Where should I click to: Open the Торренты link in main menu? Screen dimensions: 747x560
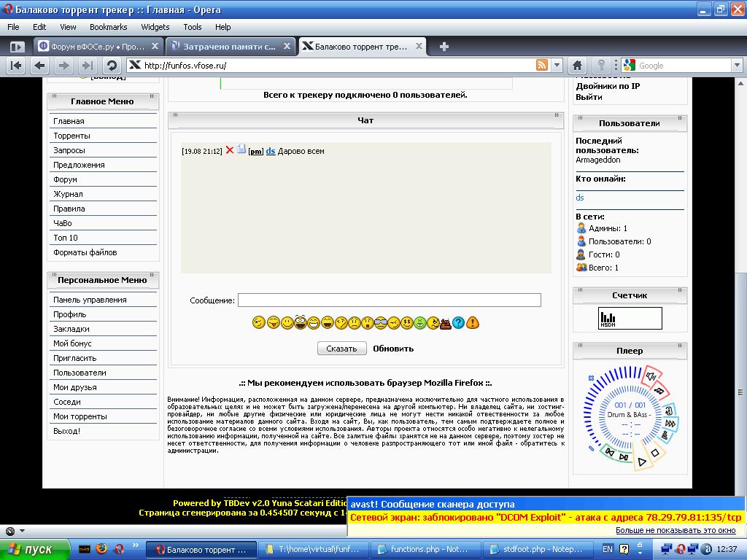[x=71, y=136]
